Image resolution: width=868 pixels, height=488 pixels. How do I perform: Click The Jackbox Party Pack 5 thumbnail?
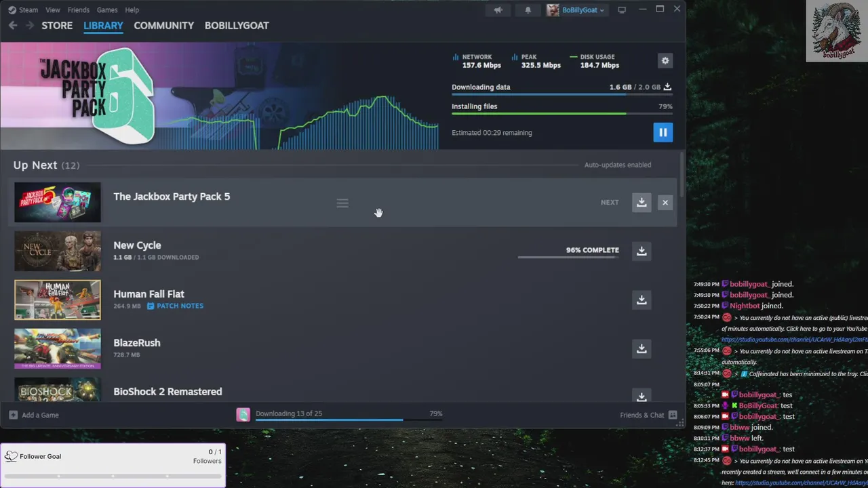58,202
